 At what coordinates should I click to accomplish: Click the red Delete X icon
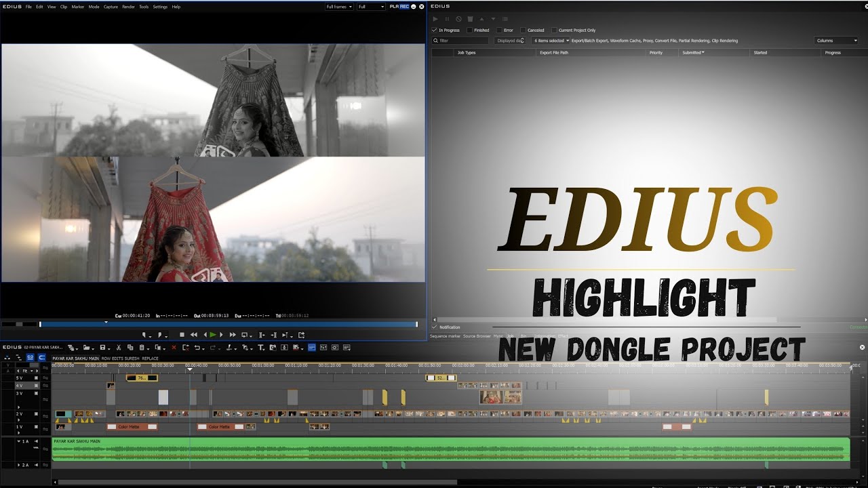click(x=174, y=348)
